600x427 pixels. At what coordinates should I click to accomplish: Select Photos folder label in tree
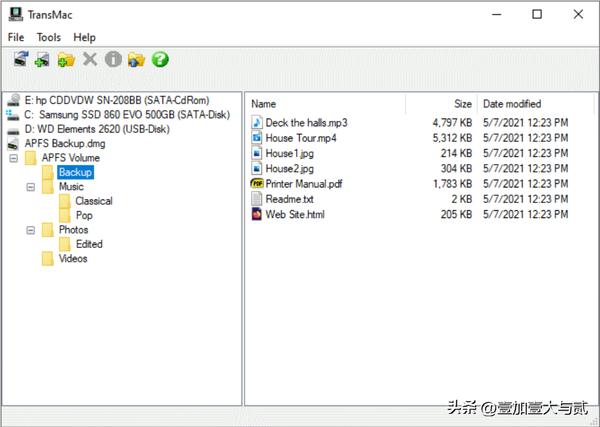(x=73, y=230)
